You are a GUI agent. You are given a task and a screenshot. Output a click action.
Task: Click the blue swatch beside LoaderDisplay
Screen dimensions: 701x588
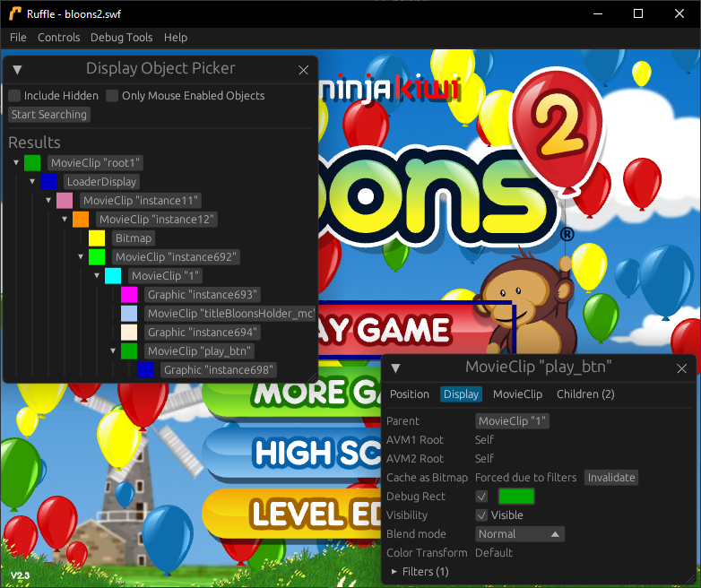coord(48,182)
